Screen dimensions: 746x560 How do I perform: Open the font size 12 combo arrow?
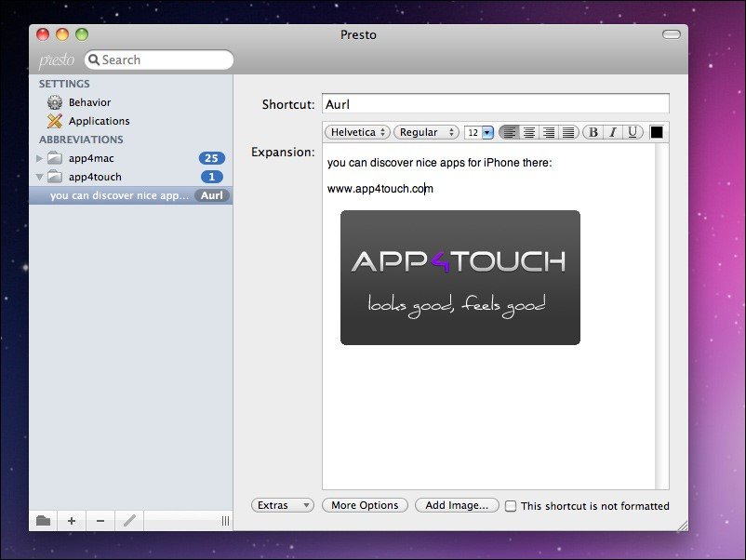pyautogui.click(x=488, y=133)
